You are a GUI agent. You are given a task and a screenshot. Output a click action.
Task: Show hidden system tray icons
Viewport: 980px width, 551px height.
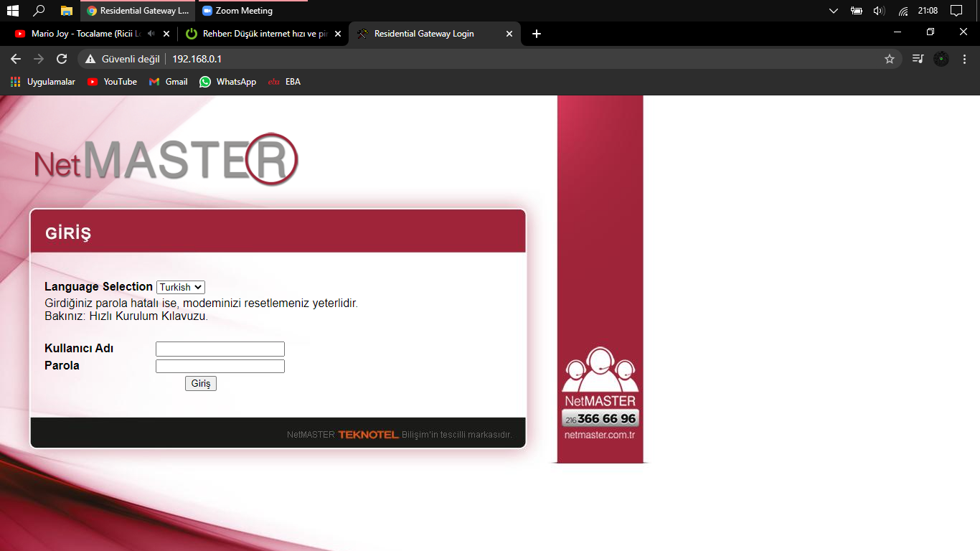point(833,11)
